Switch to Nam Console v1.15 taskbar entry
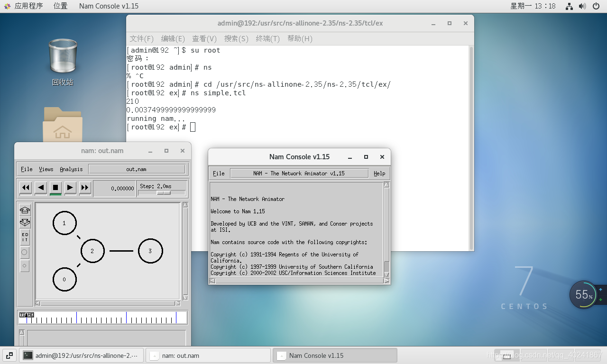The height and width of the screenshot is (364, 607). pyautogui.click(x=335, y=355)
